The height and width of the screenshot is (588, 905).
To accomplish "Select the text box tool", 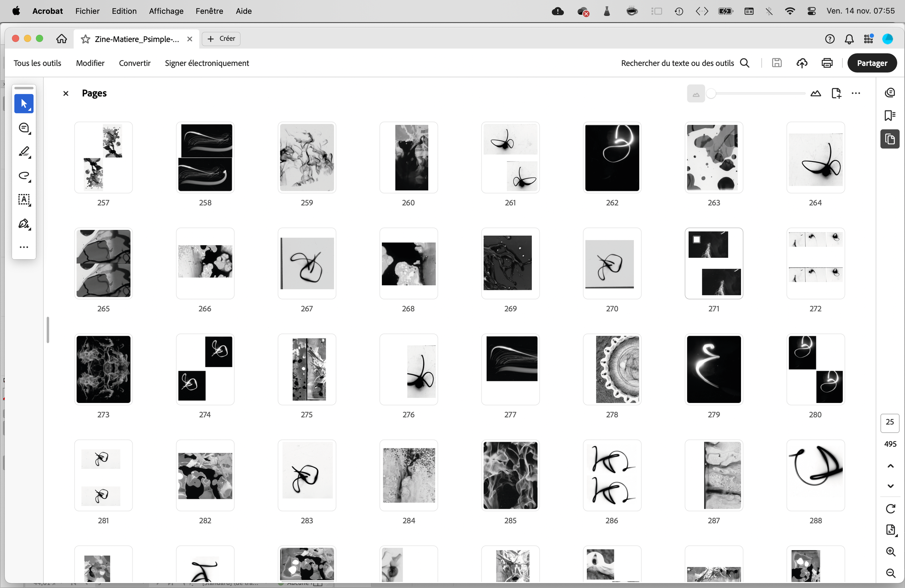I will pyautogui.click(x=24, y=199).
